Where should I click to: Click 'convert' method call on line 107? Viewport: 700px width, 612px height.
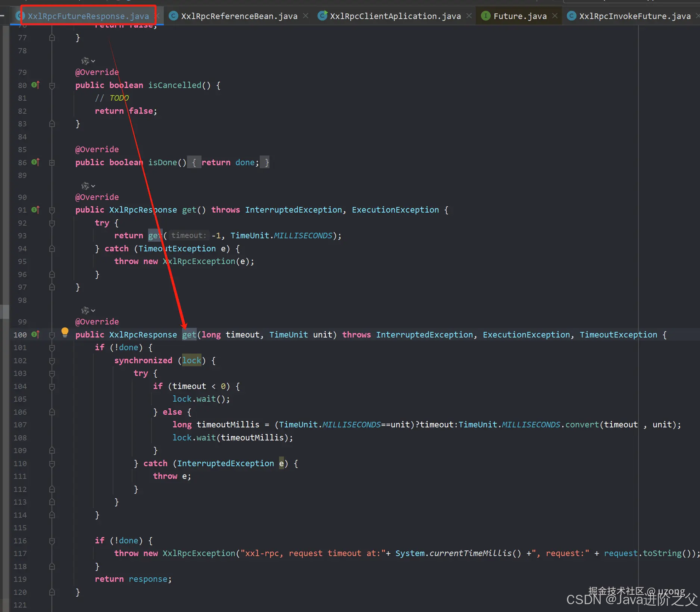coord(582,424)
